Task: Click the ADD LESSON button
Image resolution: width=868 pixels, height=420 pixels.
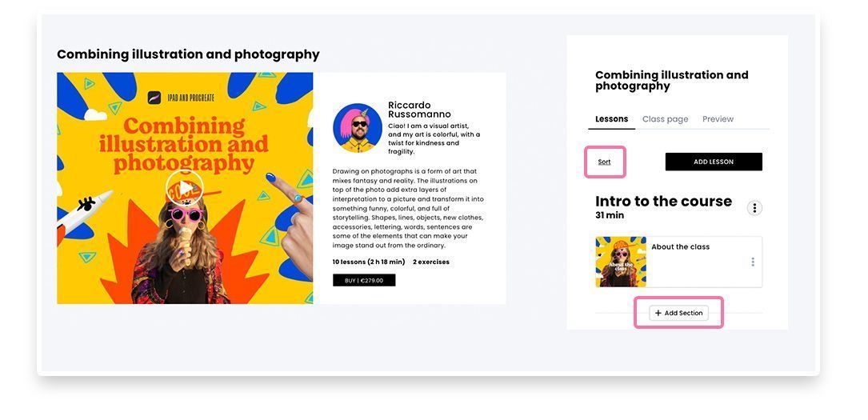Action: pos(714,162)
